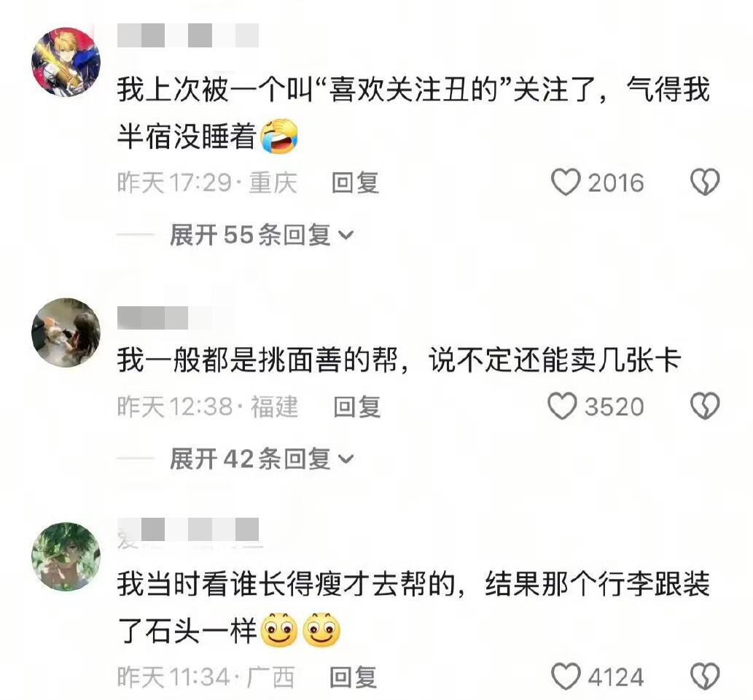Dislike the Fujian comment with broken heart
Image resolution: width=753 pixels, height=700 pixels.
point(704,406)
